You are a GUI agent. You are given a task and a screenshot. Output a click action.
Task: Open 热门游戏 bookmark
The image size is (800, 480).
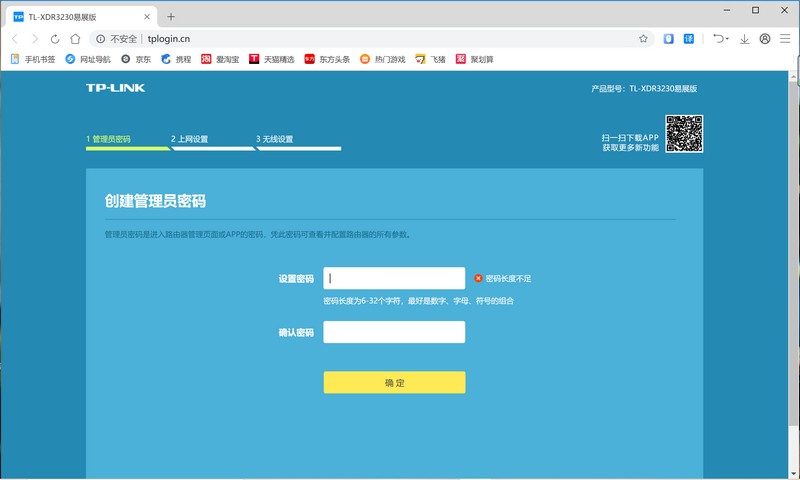pyautogui.click(x=383, y=59)
